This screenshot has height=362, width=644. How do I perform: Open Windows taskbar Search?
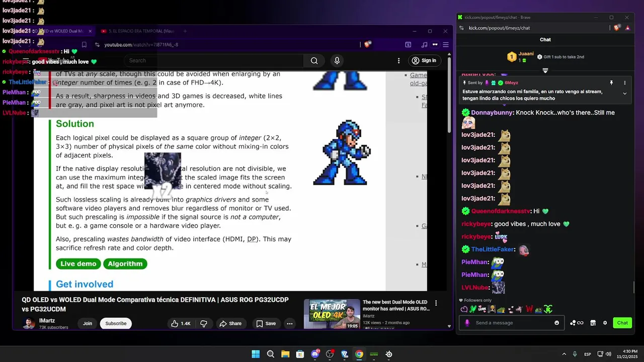click(270, 354)
